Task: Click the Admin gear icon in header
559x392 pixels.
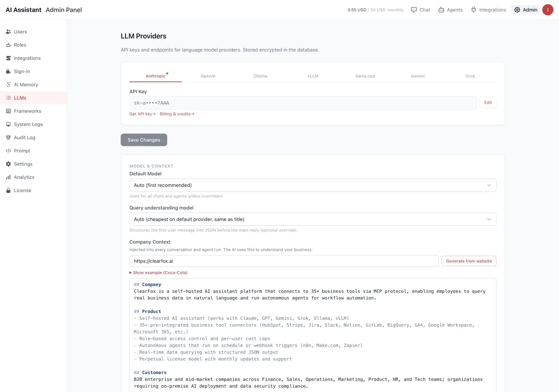Action: (517, 10)
